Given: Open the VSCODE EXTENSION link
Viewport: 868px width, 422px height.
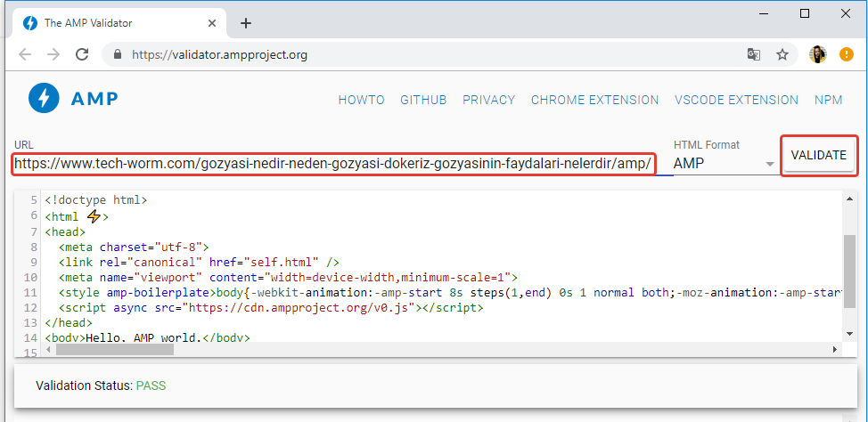Looking at the screenshot, I should coord(736,100).
